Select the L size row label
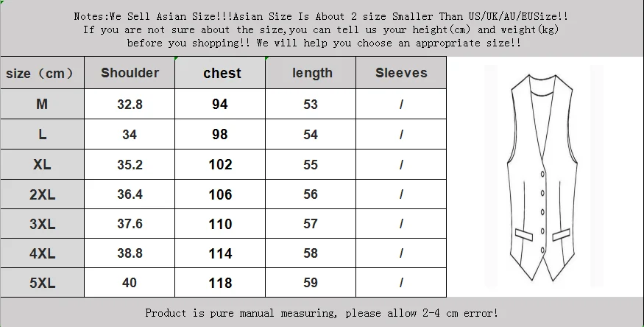644x327 pixels. tap(42, 134)
